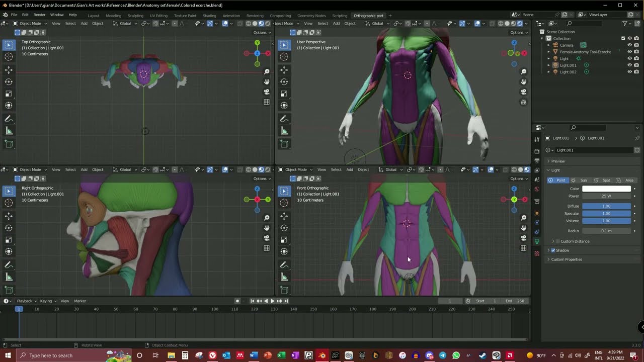Viewport: 644px width, 362px height.
Task: Expand Light.002 in the outliner tree
Action: point(549,72)
